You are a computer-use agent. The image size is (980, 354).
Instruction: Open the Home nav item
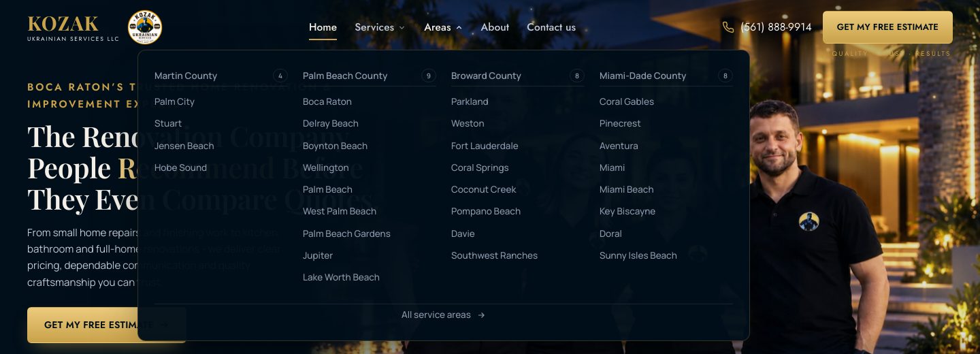click(x=323, y=27)
